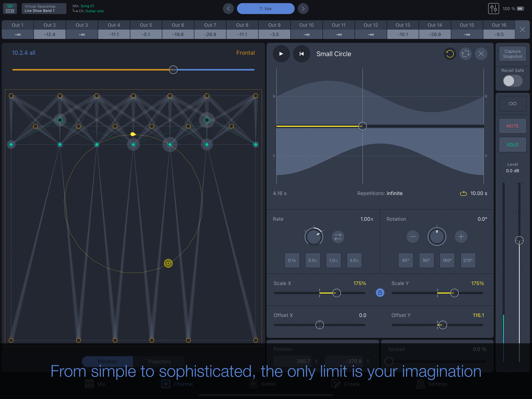532x399 pixels.
Task: Click the Scale X slider handle
Action: tap(336, 293)
